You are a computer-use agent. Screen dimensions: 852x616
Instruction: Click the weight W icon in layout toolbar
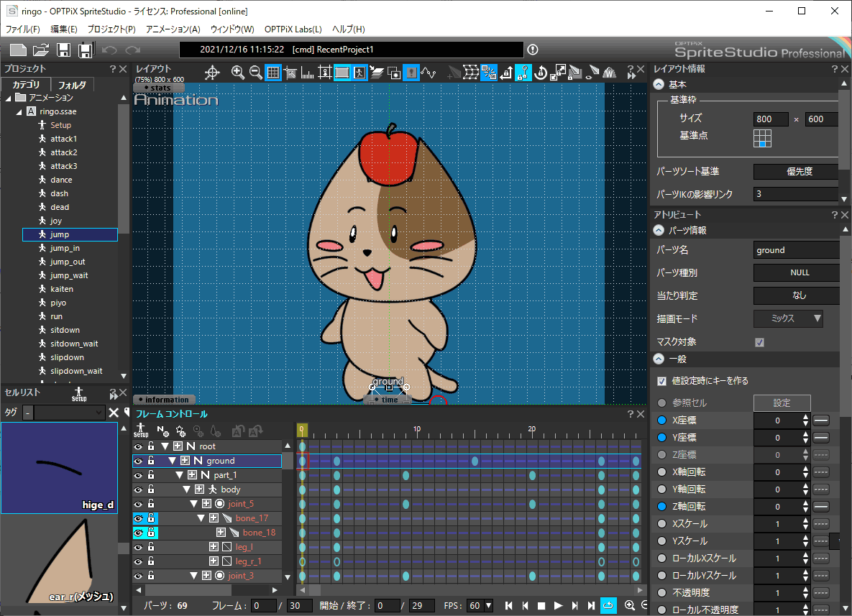coord(609,73)
